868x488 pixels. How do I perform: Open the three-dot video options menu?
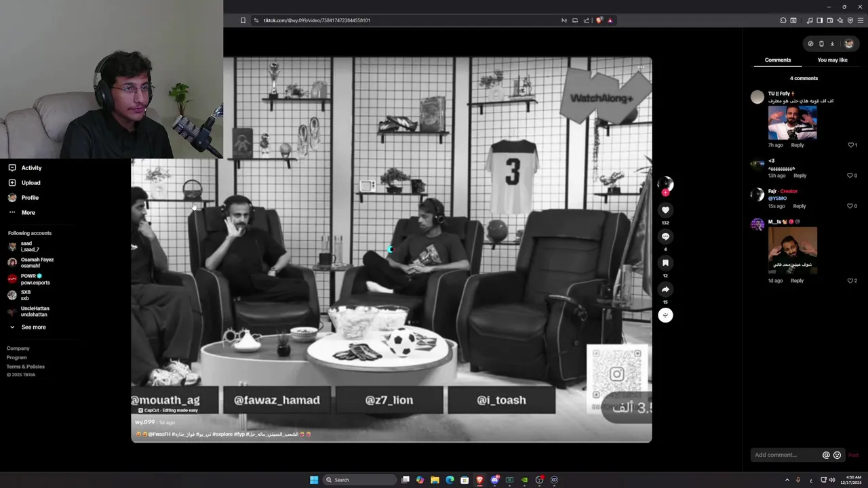(x=641, y=68)
